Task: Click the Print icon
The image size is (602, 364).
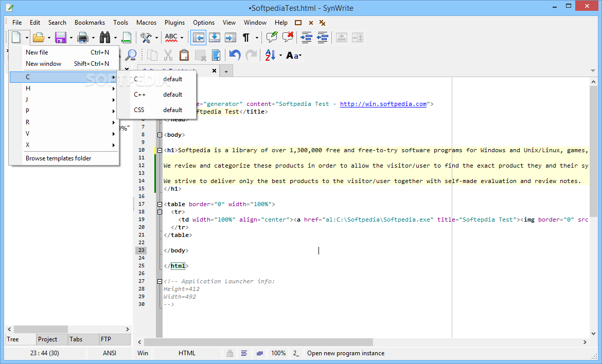Action: click(83, 38)
